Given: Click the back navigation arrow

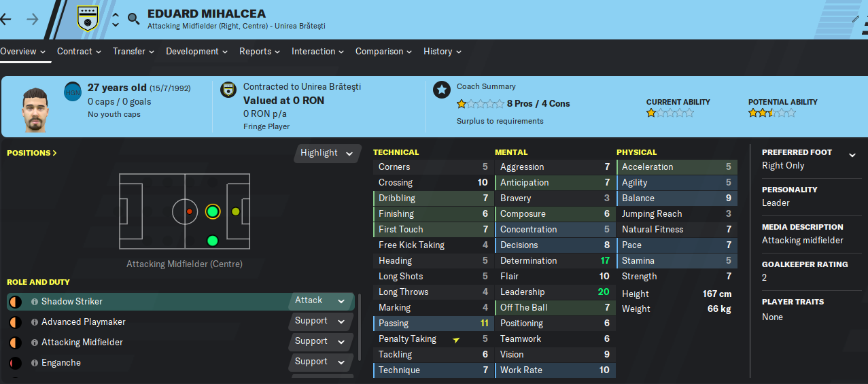Looking at the screenshot, I should (x=5, y=18).
